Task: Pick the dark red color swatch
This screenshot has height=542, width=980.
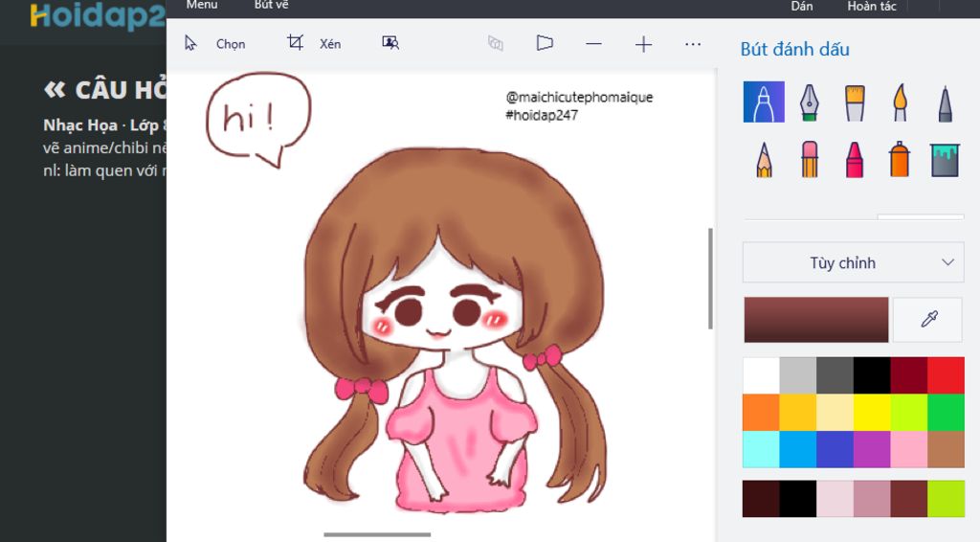Action: pos(908,375)
